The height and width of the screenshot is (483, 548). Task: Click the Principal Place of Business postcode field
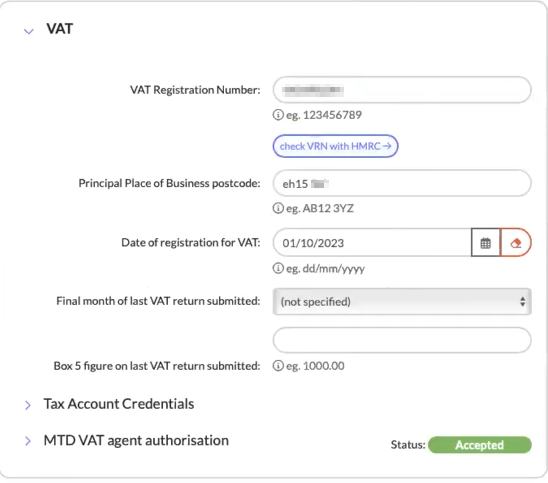(x=402, y=183)
